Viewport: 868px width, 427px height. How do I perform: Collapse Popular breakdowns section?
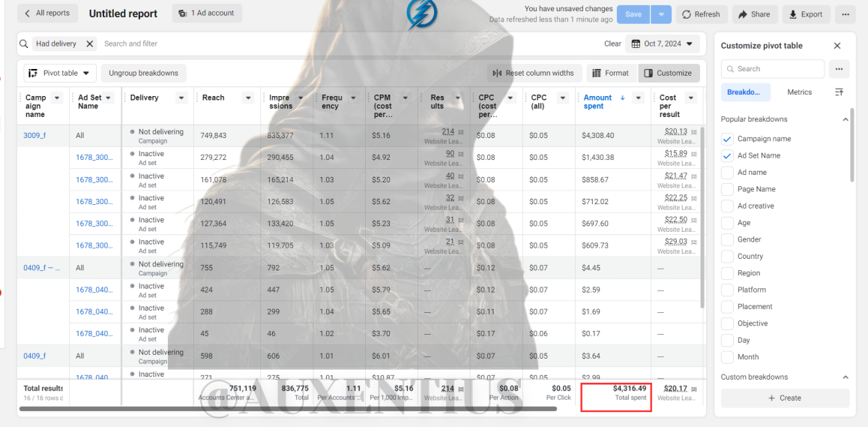[846, 119]
